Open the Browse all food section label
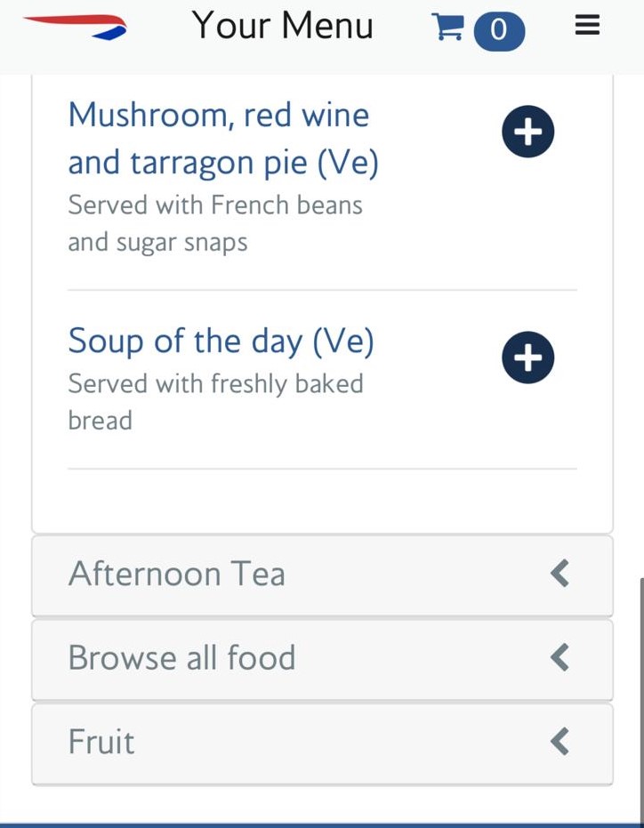Image resolution: width=644 pixels, height=828 pixels. coord(181,658)
